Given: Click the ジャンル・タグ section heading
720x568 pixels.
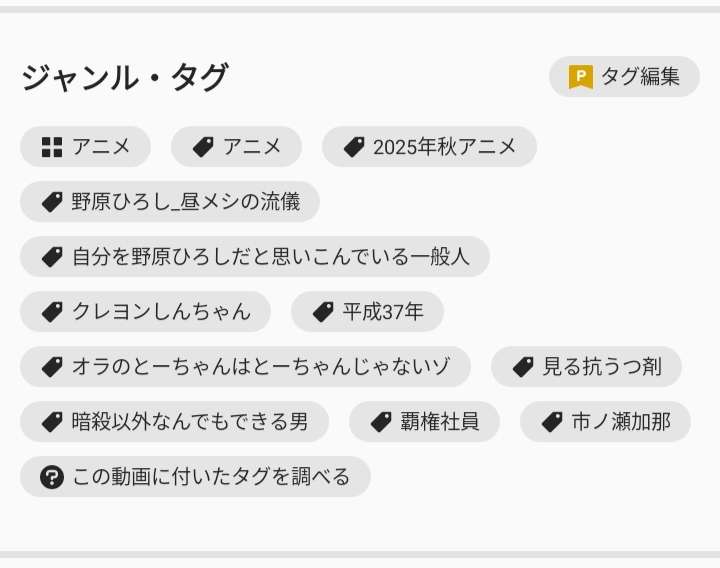Looking at the screenshot, I should pos(125,77).
